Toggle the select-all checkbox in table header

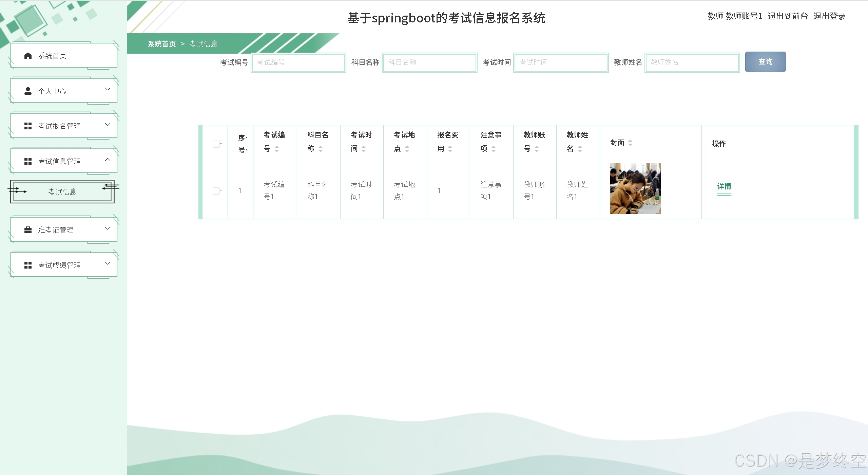216,144
